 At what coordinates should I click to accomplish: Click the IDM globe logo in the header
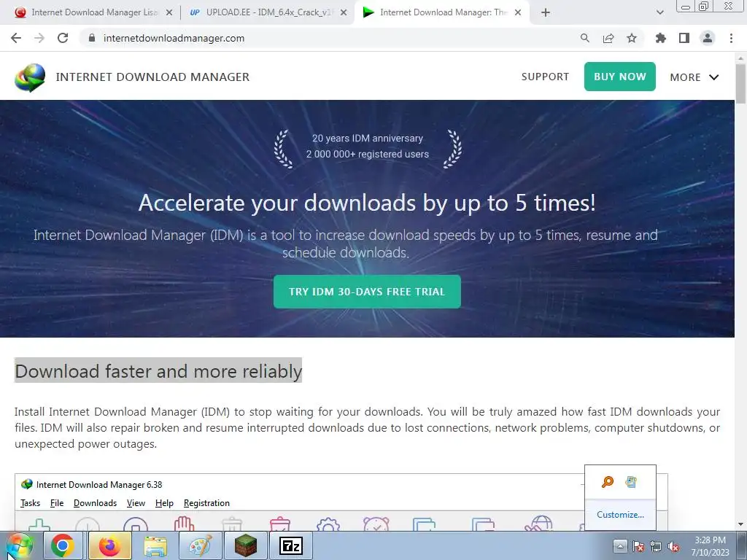click(x=30, y=77)
